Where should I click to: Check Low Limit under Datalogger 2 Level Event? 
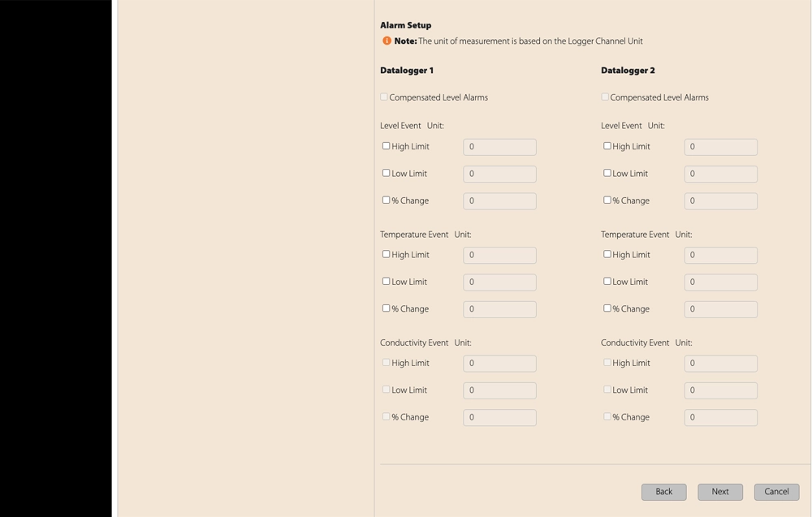(x=607, y=172)
